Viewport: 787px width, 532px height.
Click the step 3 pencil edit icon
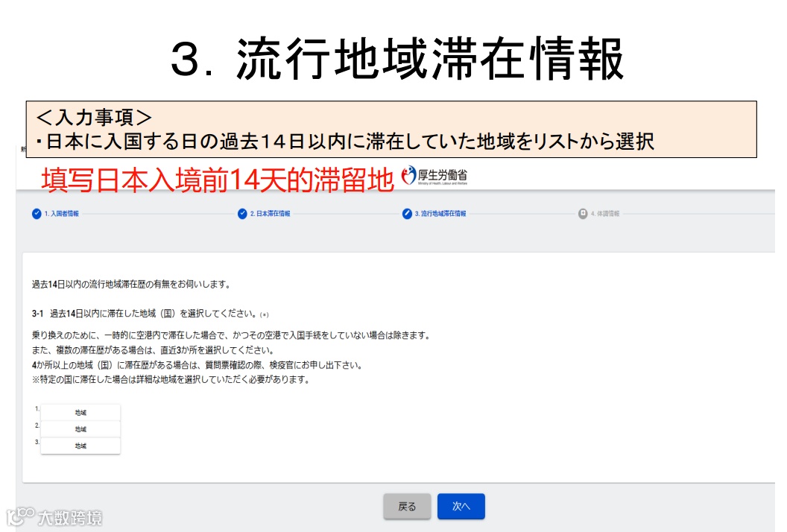(x=407, y=214)
